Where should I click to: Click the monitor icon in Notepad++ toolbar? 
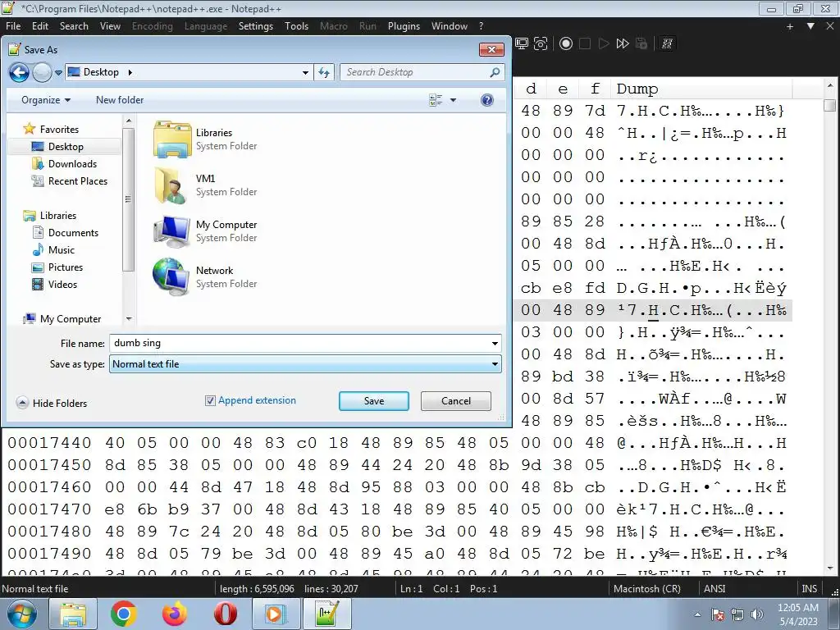coord(522,44)
